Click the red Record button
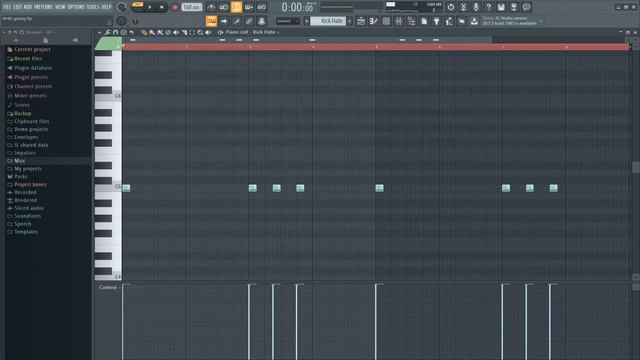This screenshot has width=640, height=360. [x=175, y=7]
